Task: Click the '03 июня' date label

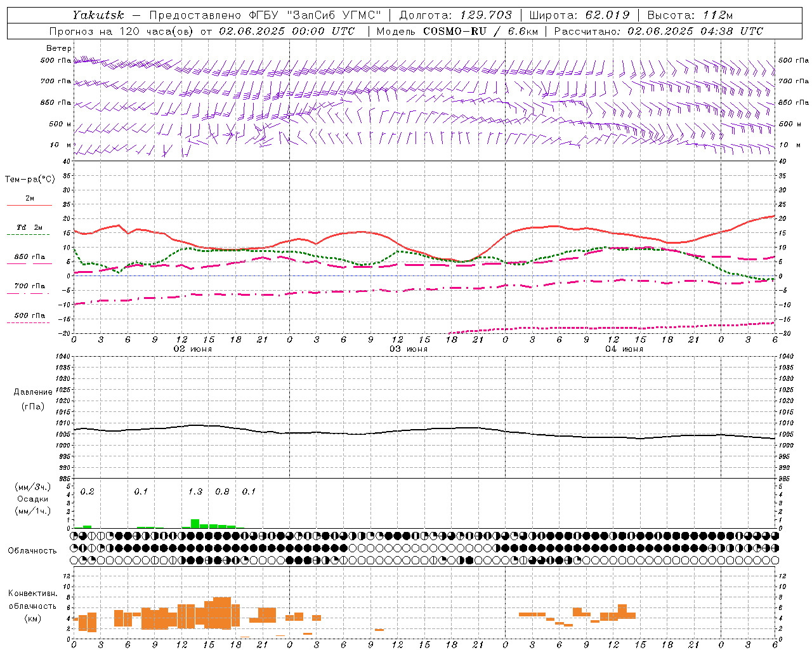Action: coord(409,349)
